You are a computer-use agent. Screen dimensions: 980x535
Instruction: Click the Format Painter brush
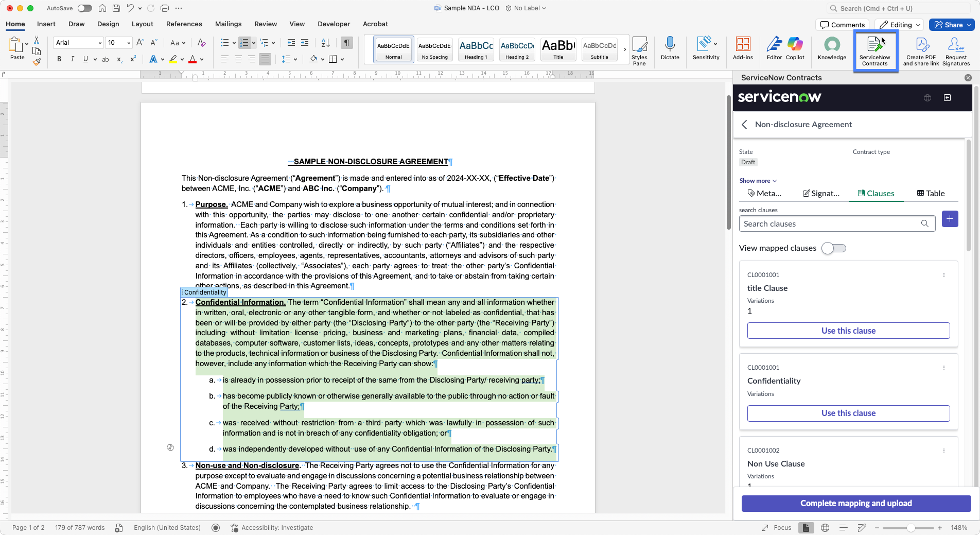[x=37, y=62]
